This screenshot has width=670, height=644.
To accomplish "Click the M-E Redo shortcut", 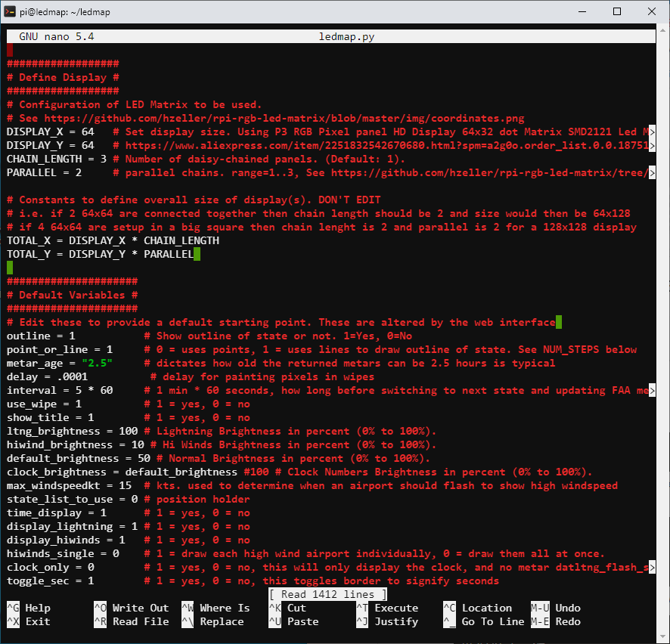I will (x=556, y=621).
